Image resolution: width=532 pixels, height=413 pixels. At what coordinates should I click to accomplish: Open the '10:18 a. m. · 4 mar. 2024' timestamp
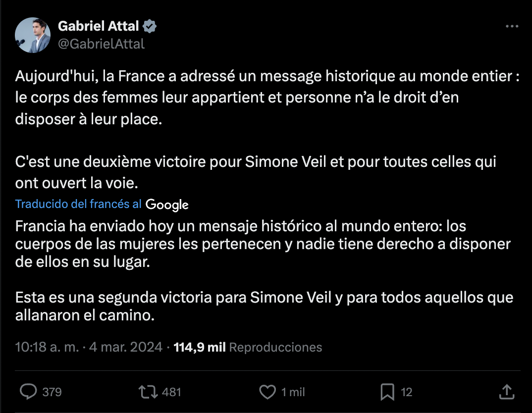[x=89, y=347]
